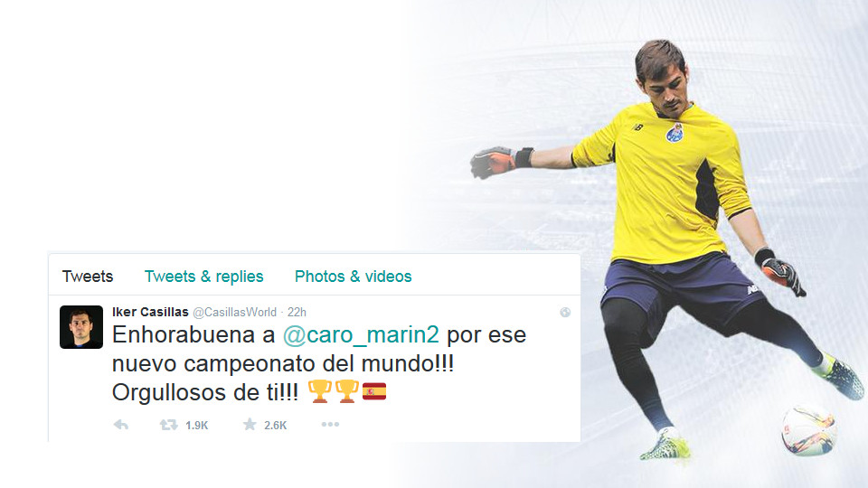868x488 pixels.
Task: Click the reply arrow icon
Action: [x=120, y=425]
